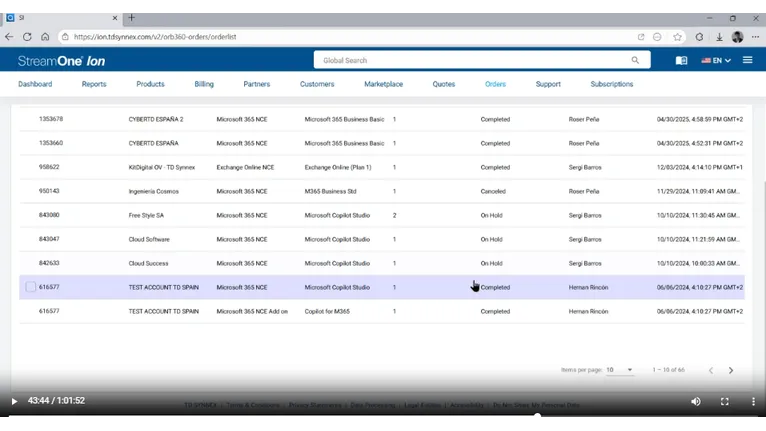Click order ID 1353660
This screenshot has width=766, height=431.
pyautogui.click(x=51, y=143)
